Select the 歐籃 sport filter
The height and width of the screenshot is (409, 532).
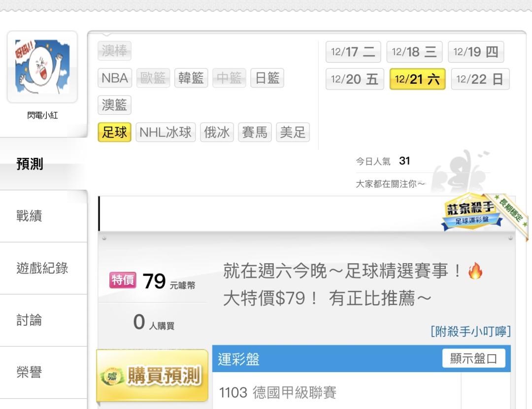click(153, 78)
